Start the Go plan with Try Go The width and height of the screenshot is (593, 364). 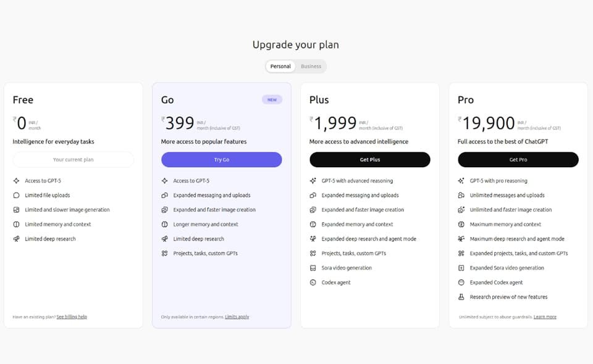pos(222,160)
